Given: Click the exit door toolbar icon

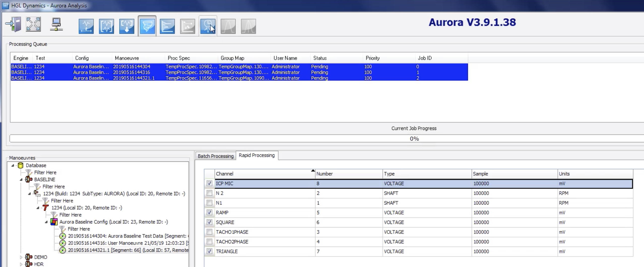Looking at the screenshot, I should [x=13, y=24].
